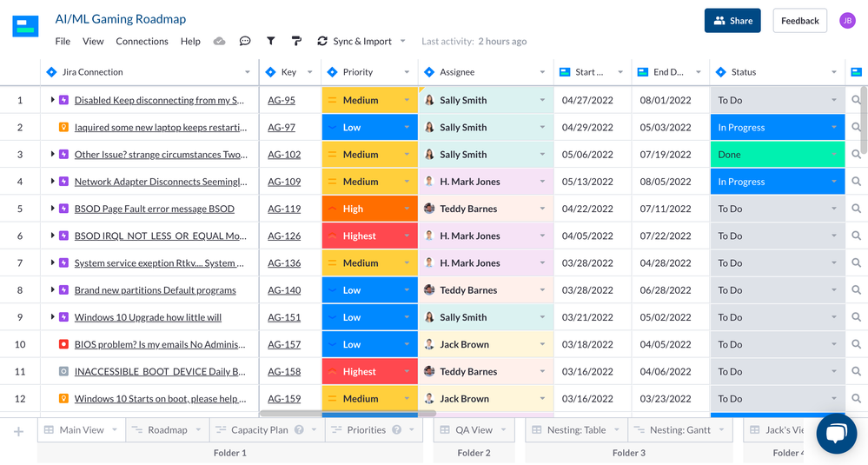The height and width of the screenshot is (465, 868).
Task: Expand row 1 Disabled Keep disconnecting issue
Action: pos(53,100)
